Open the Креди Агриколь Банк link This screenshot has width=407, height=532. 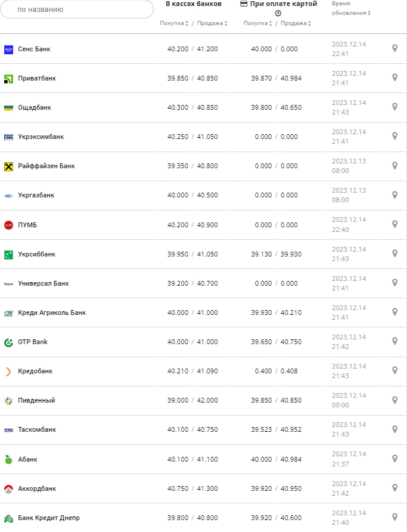tap(52, 313)
